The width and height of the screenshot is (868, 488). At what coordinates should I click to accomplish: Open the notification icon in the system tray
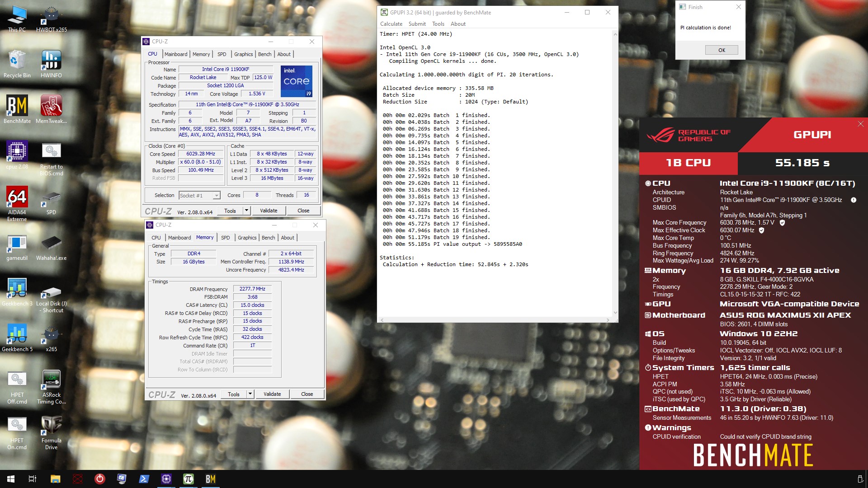click(860, 479)
